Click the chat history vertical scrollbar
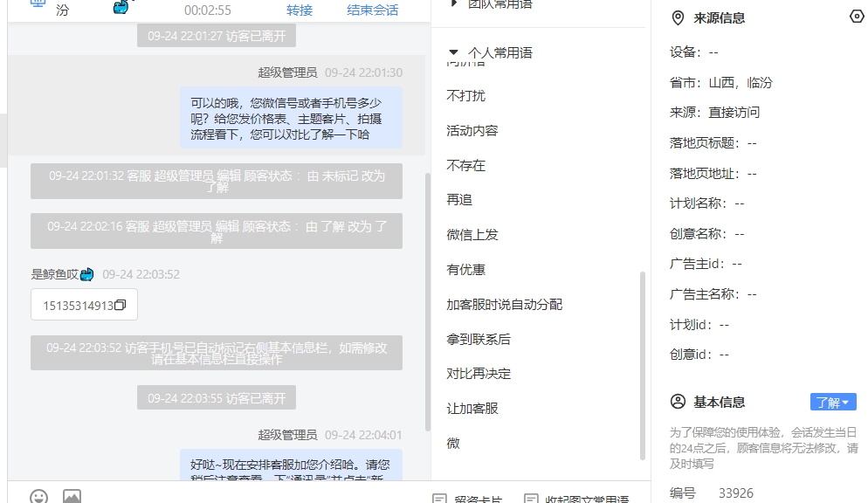Image resolution: width=868 pixels, height=503 pixels. coord(427,302)
